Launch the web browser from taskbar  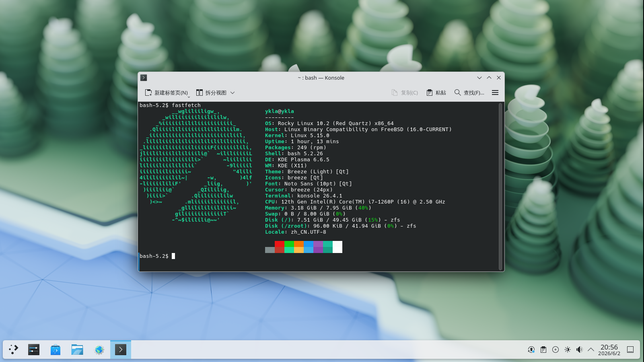pos(99,350)
